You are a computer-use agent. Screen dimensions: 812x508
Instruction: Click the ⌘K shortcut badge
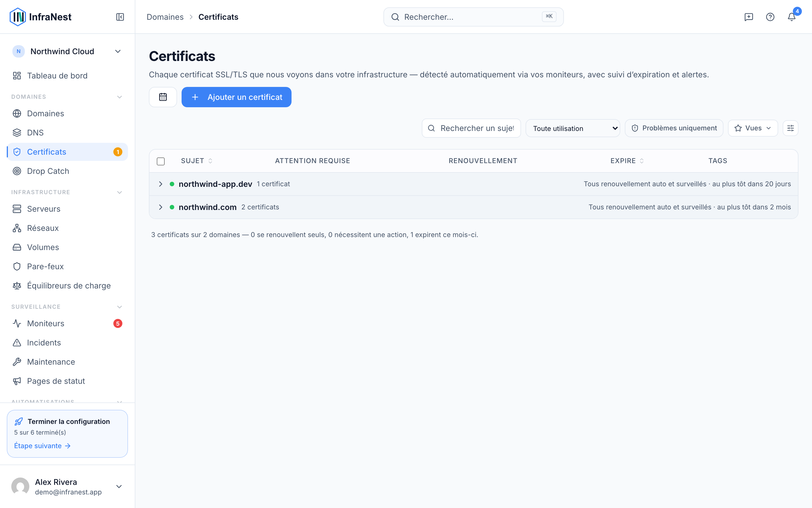tap(549, 16)
